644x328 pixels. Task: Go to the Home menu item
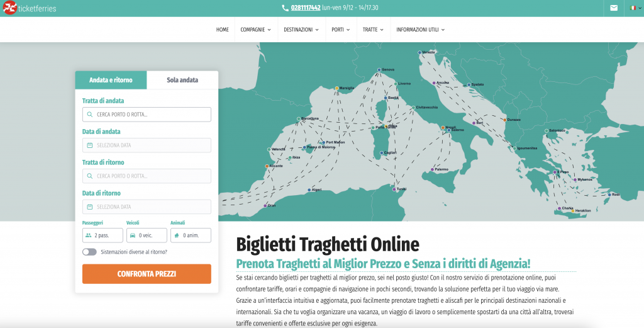(222, 30)
